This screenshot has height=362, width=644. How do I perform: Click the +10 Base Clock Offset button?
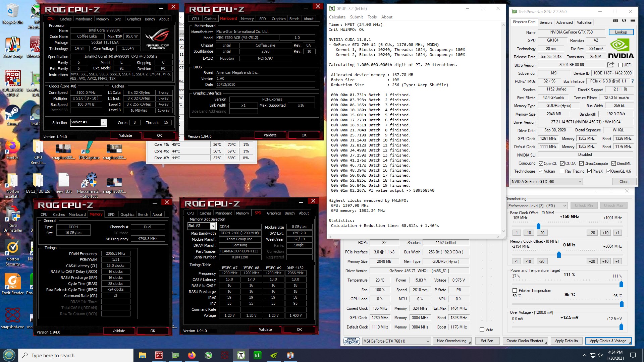605,233
